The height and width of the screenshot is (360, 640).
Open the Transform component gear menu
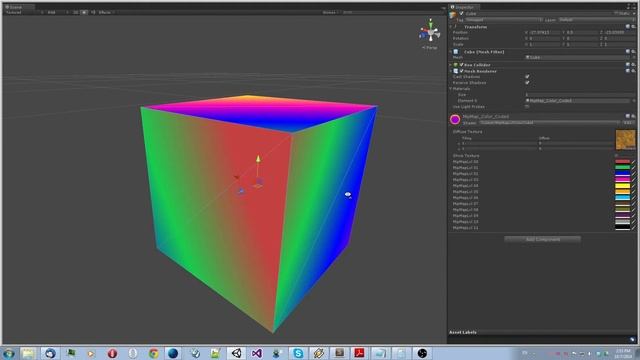coord(633,27)
